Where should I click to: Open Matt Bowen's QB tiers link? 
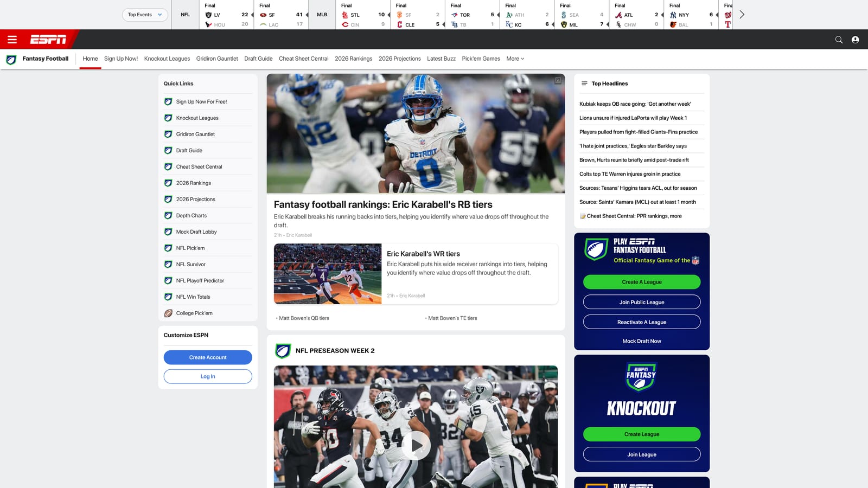(x=304, y=318)
